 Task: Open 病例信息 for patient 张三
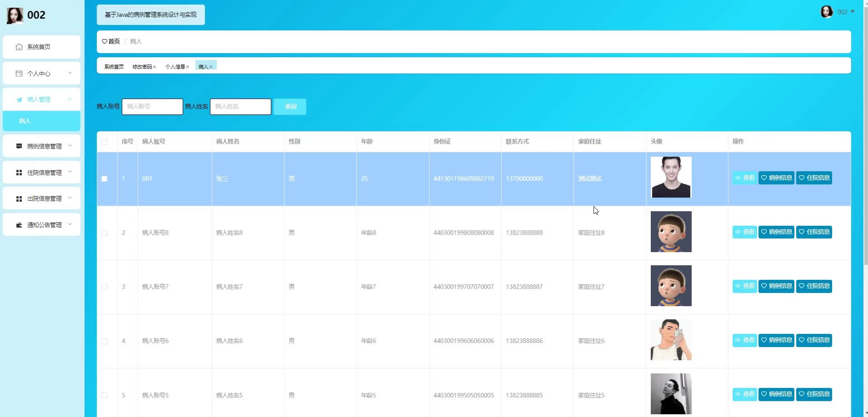(776, 178)
